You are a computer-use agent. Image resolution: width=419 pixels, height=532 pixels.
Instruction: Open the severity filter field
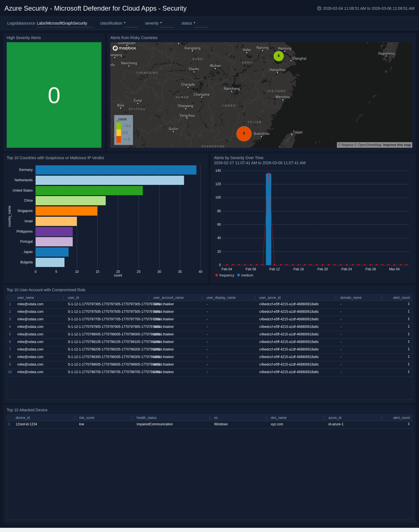(167, 23)
